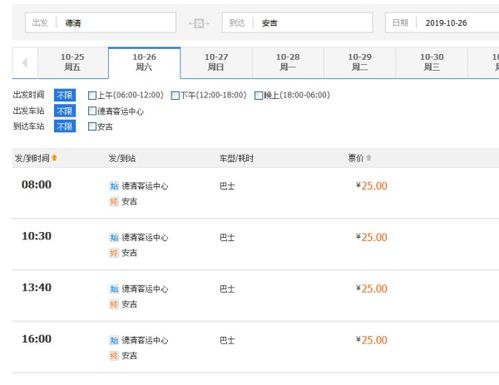Screen dimensions: 499x385
Task: Click the departure city field with 德清
Action: tap(100, 23)
